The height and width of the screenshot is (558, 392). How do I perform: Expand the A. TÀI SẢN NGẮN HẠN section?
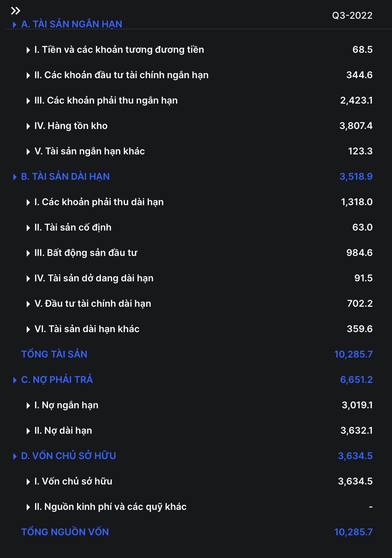15,25
